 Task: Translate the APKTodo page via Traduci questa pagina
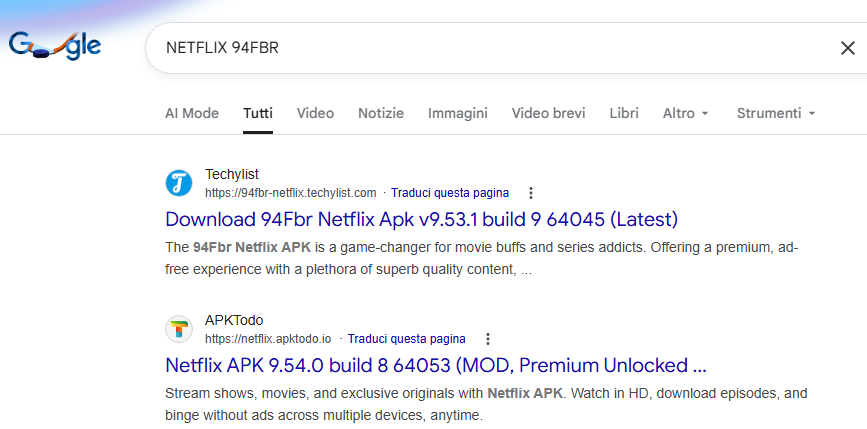point(406,338)
